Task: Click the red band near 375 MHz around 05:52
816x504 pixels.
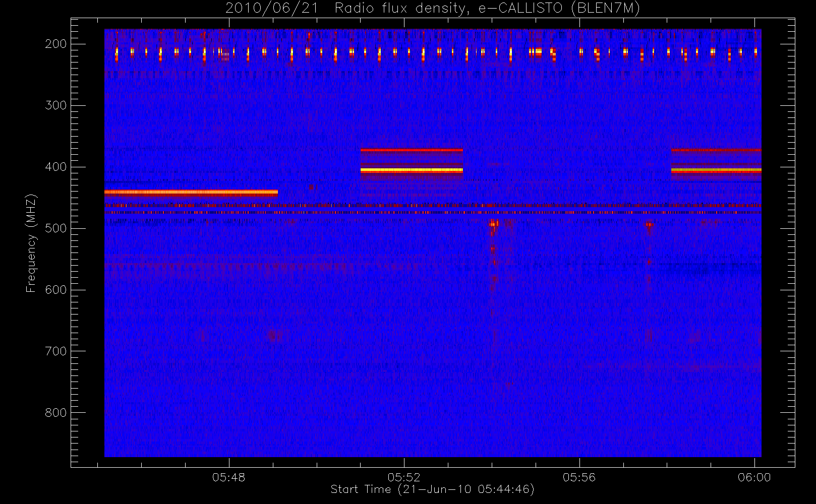Action: click(x=412, y=150)
